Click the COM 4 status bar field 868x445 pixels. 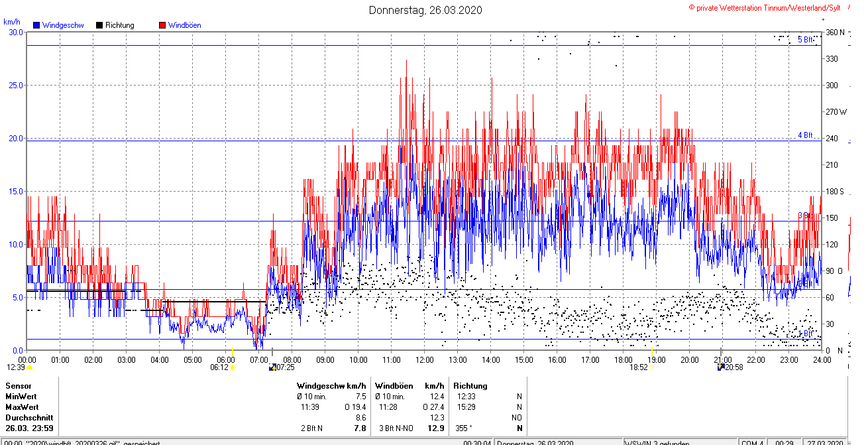(753, 442)
